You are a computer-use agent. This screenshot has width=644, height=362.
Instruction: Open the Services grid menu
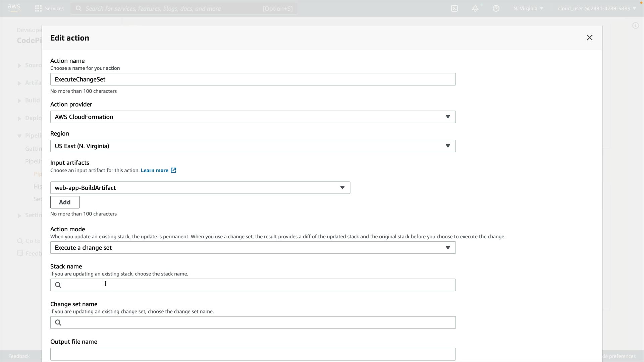(38, 8)
